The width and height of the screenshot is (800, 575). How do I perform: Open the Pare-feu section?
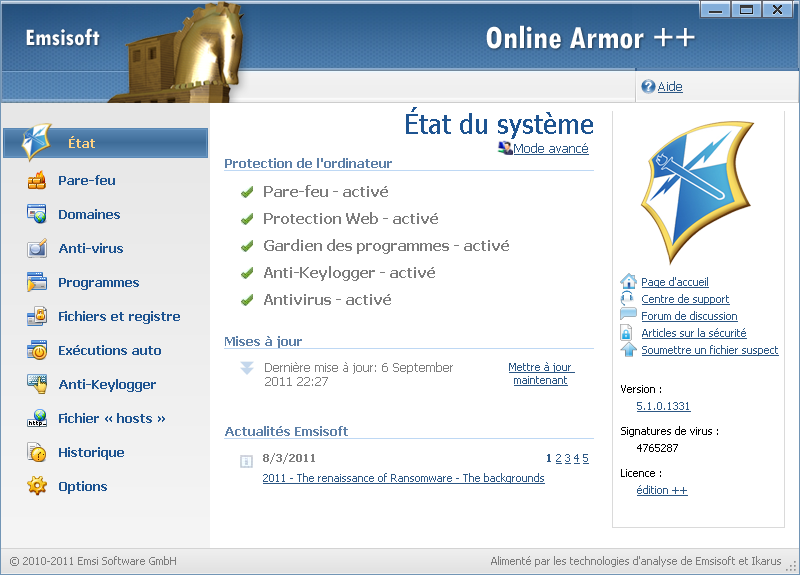[x=87, y=181]
